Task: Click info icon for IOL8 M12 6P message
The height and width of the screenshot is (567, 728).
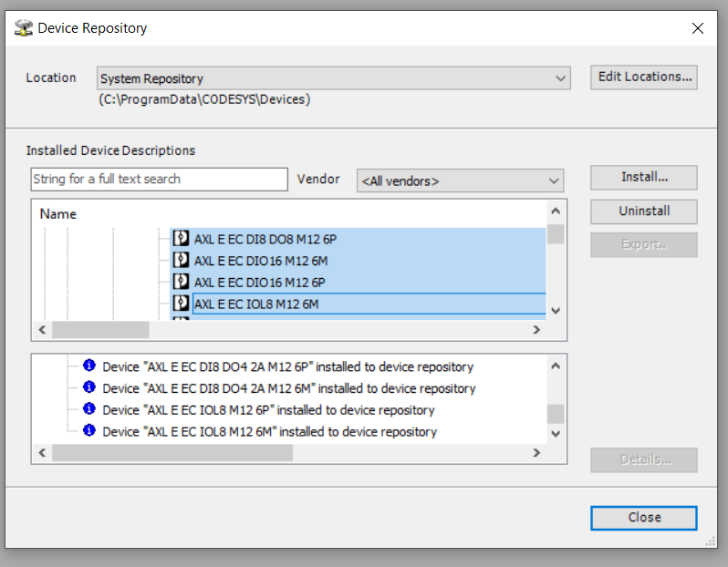Action: point(89,408)
